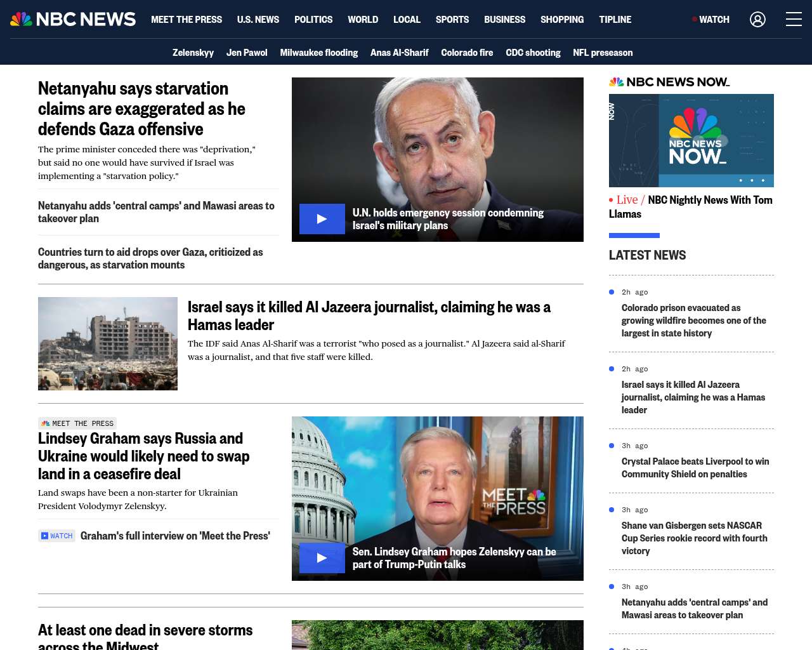Select CDC shooting trending topic

click(533, 53)
